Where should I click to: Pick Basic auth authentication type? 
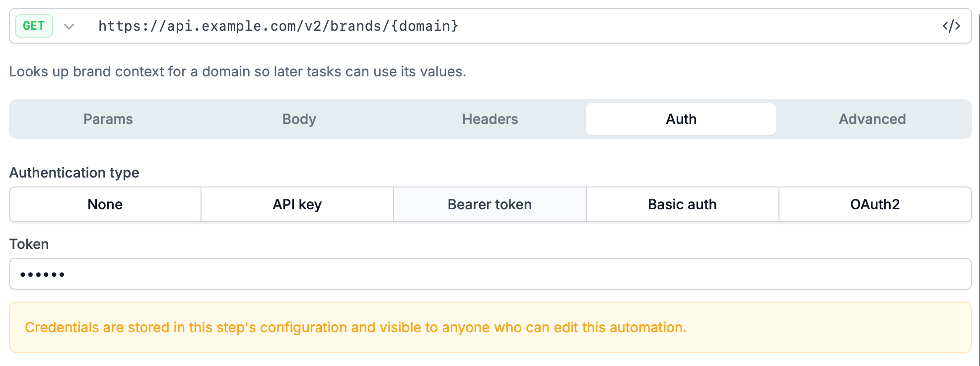pos(683,204)
